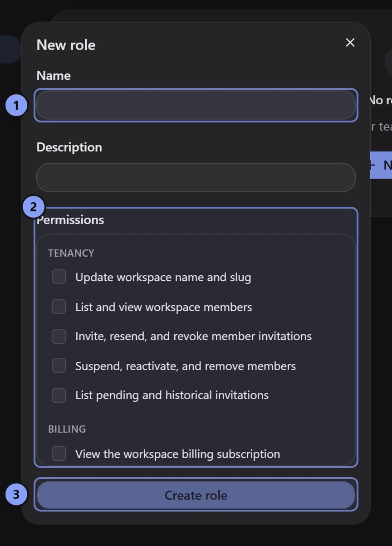The height and width of the screenshot is (546, 392).
Task: Check View the workspace billing subscription
Action: (59, 453)
